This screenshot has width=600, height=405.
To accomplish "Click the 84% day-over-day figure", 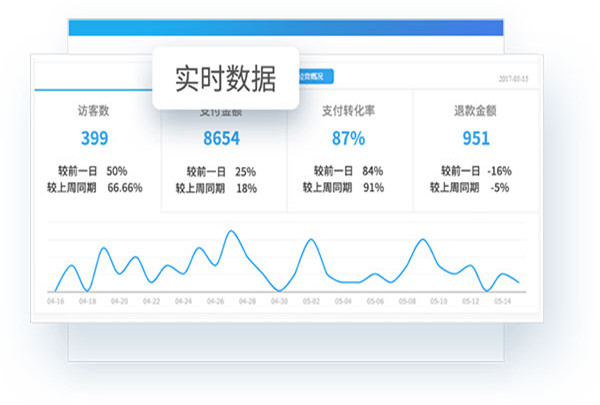I will (x=373, y=171).
